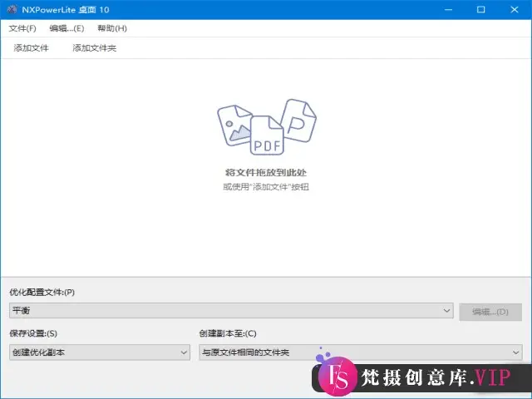The image size is (532, 399).
Task: Open the 创建副本至 dropdown with 与原文件相同的文件夹
Action: click(360, 352)
